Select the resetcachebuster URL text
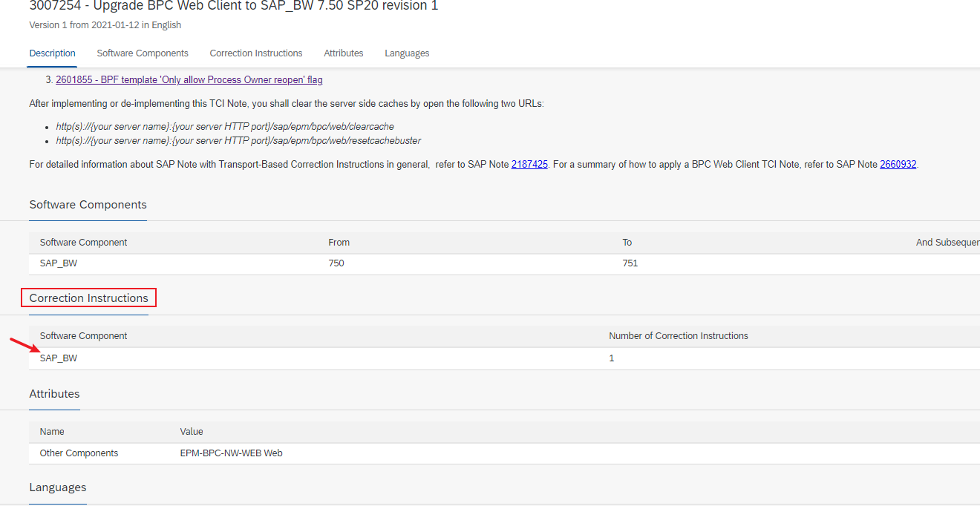Image resolution: width=980 pixels, height=506 pixels. pyautogui.click(x=238, y=141)
